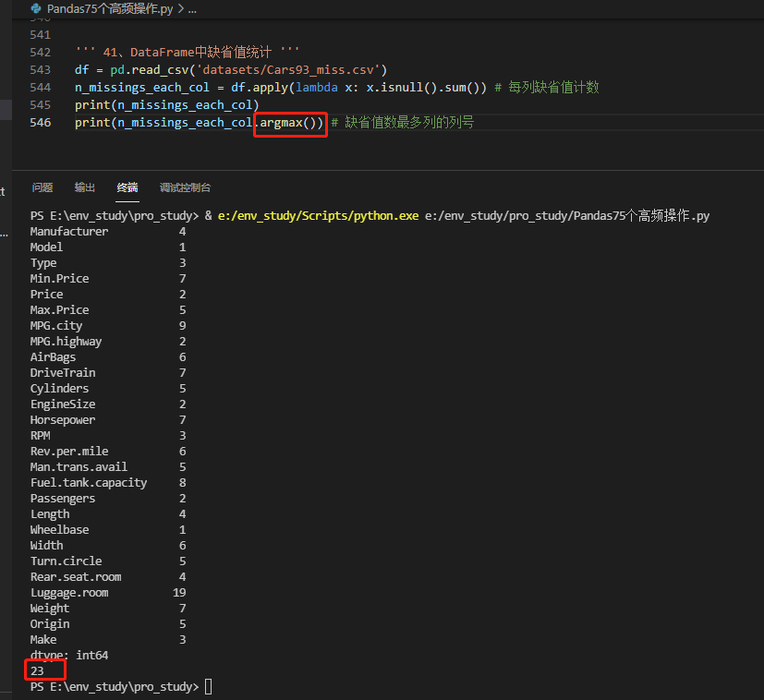Click pd.read_csv in line 543
The image size is (764, 700).
coord(149,70)
